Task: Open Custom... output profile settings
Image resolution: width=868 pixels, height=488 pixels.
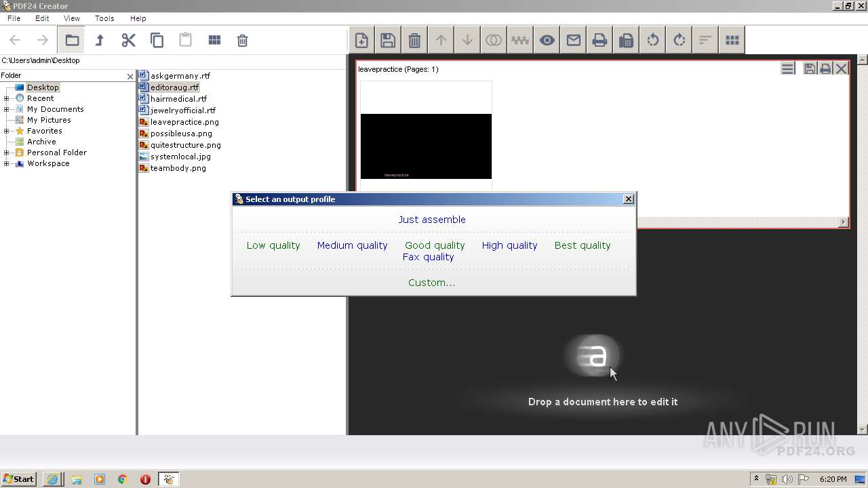Action: coord(431,283)
